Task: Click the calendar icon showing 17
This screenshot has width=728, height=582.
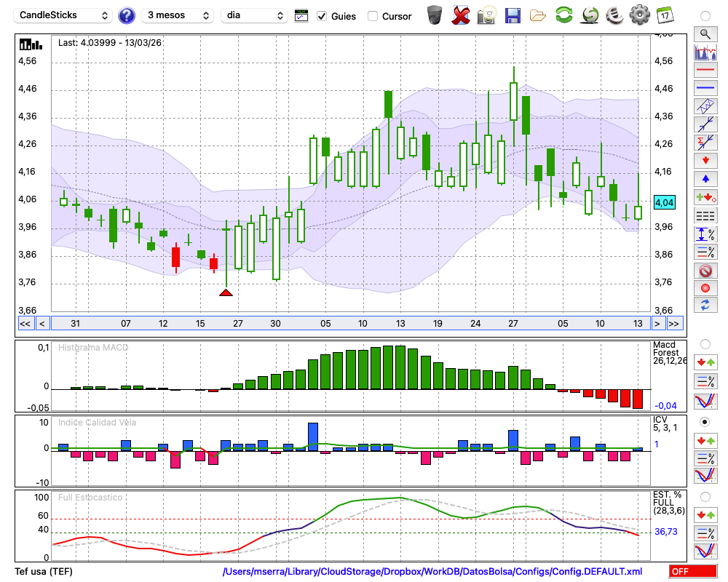Action: point(664,15)
